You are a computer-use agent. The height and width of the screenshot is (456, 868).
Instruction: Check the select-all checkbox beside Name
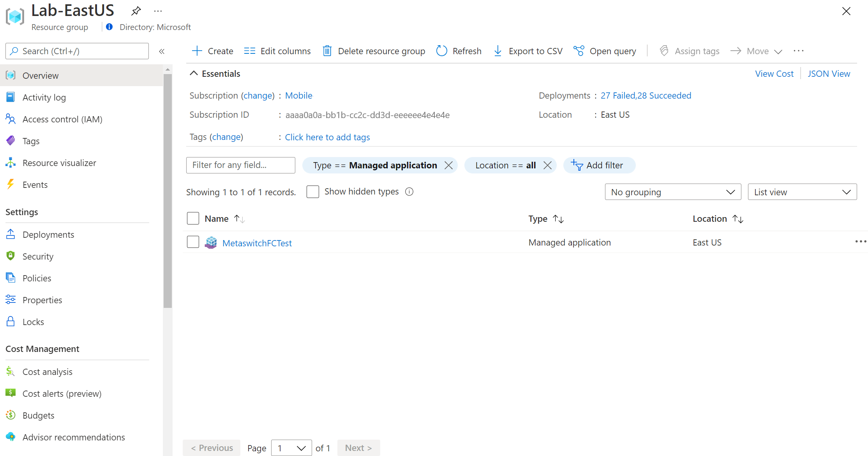[193, 219]
